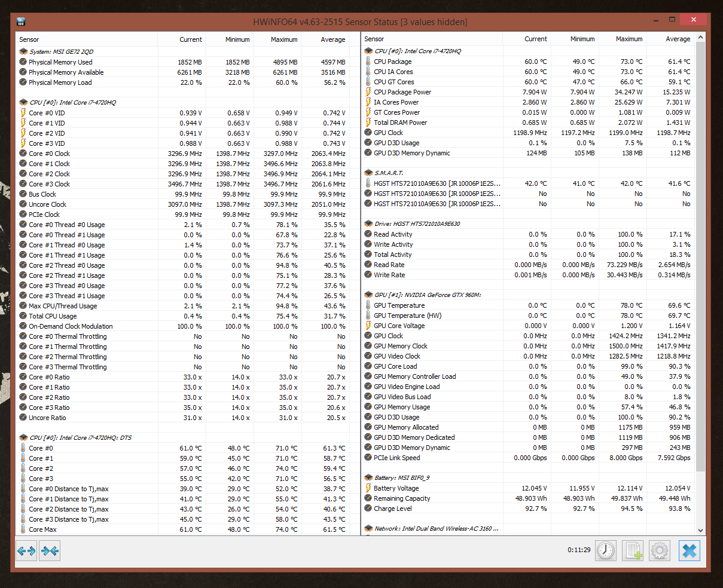This screenshot has width=723, height=588.
Task: Click the gauge icon beside Bus Clock
Action: point(23,194)
